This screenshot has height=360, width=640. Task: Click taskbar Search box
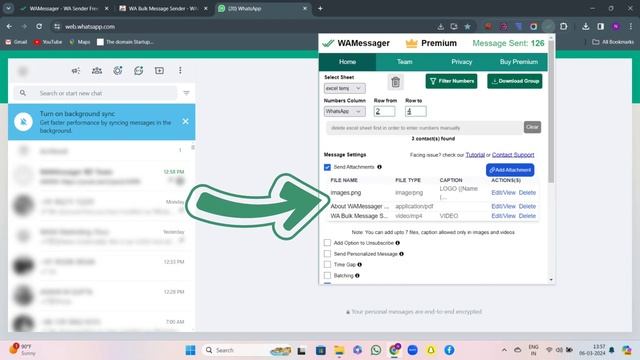point(247,350)
